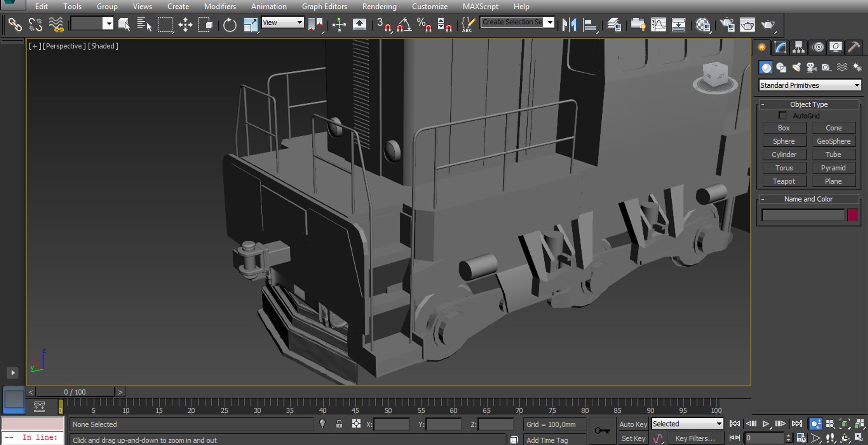Screen dimensions: 868x445
Task: Click the object color swatch
Action: point(853,215)
